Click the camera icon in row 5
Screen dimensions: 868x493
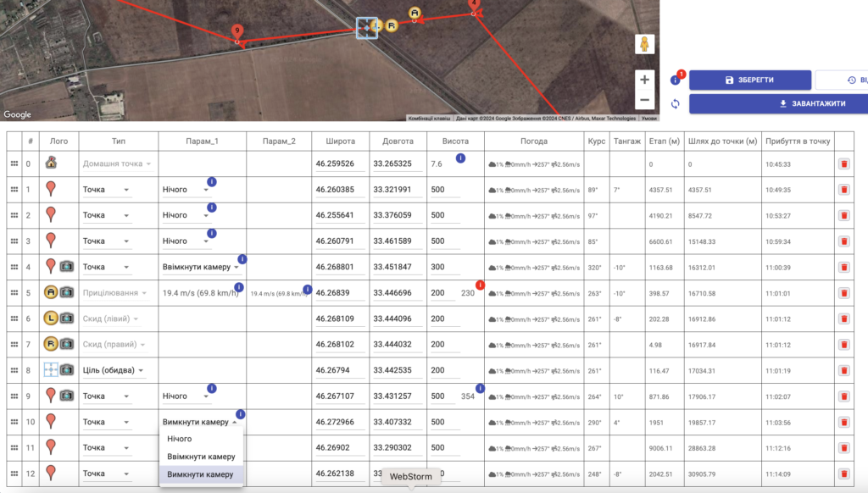[67, 293]
